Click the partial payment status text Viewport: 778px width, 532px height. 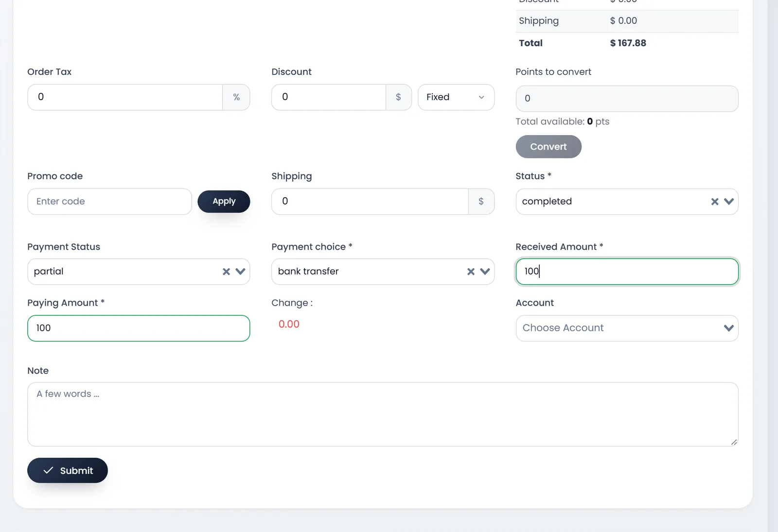[49, 272]
